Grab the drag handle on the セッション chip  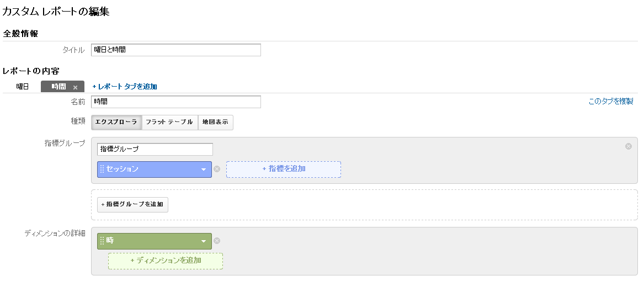(102, 169)
